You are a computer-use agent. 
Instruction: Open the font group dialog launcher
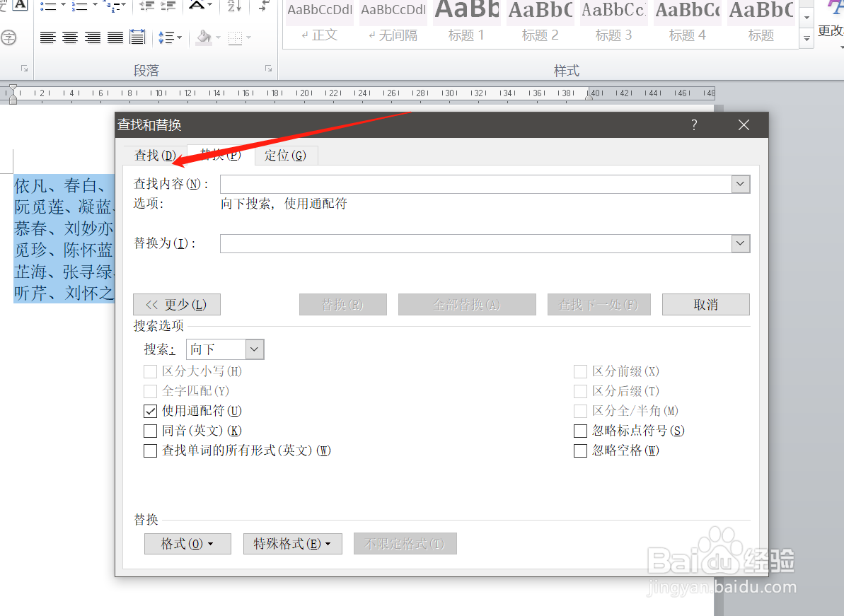(x=24, y=69)
